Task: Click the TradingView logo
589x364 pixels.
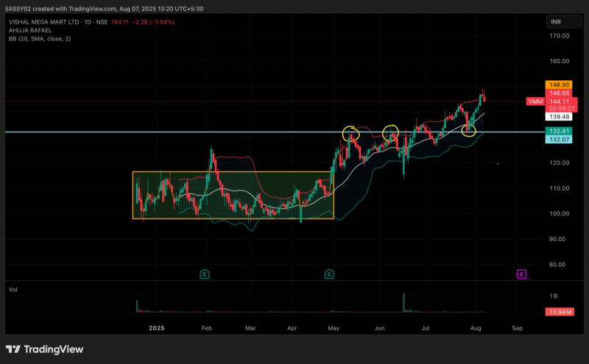Action: tap(44, 349)
